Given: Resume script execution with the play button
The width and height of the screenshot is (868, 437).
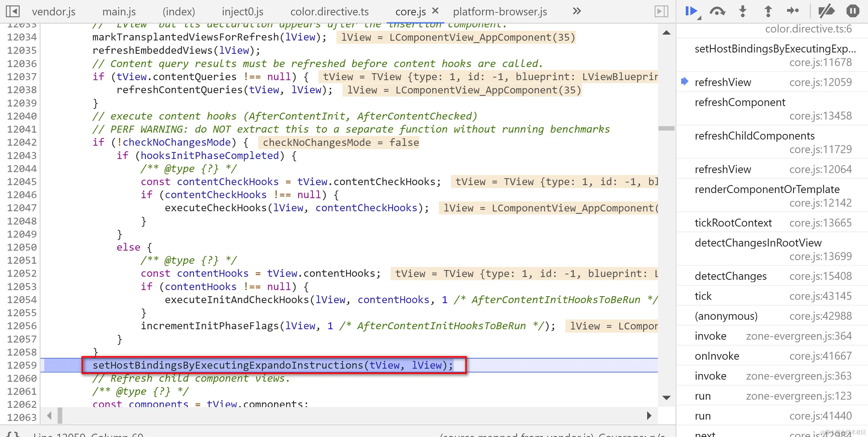Looking at the screenshot, I should (691, 11).
